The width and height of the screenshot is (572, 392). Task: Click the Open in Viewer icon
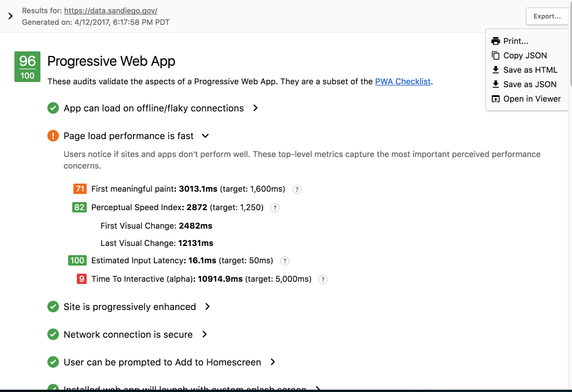pyautogui.click(x=495, y=99)
